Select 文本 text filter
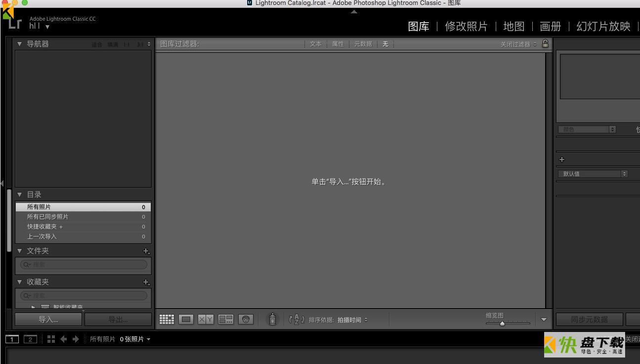The height and width of the screenshot is (364, 640). 315,44
